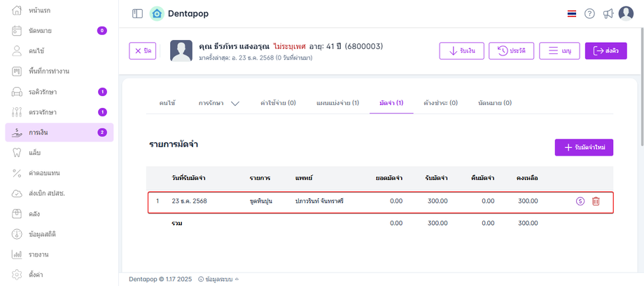Image resolution: width=644 pixels, height=286 pixels.
Task: Switch to the ค่าใช้จ่าย (0) tab
Action: pyautogui.click(x=277, y=103)
